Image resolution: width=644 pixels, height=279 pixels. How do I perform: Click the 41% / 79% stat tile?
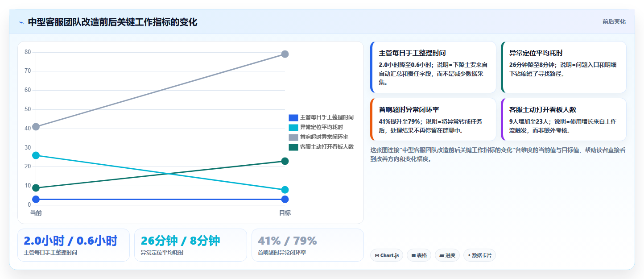click(x=308, y=245)
